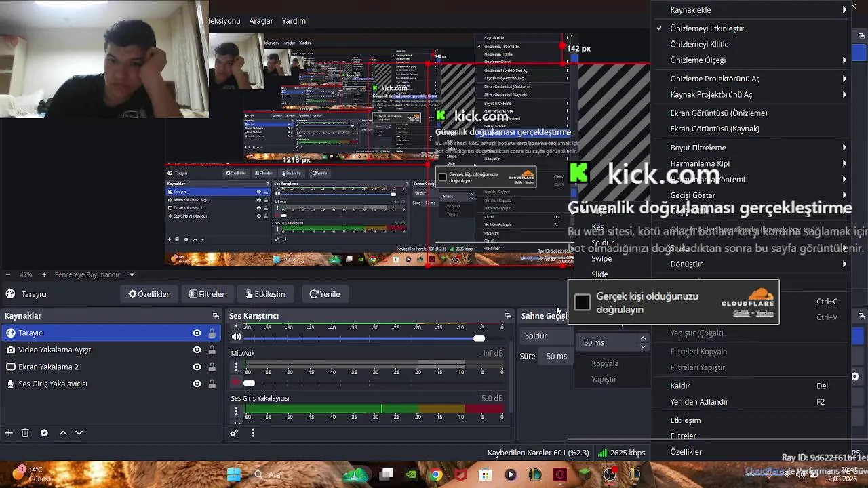Screen dimensions: 868x488
Task: Open advanced audio properties gears icon
Action: tap(234, 432)
